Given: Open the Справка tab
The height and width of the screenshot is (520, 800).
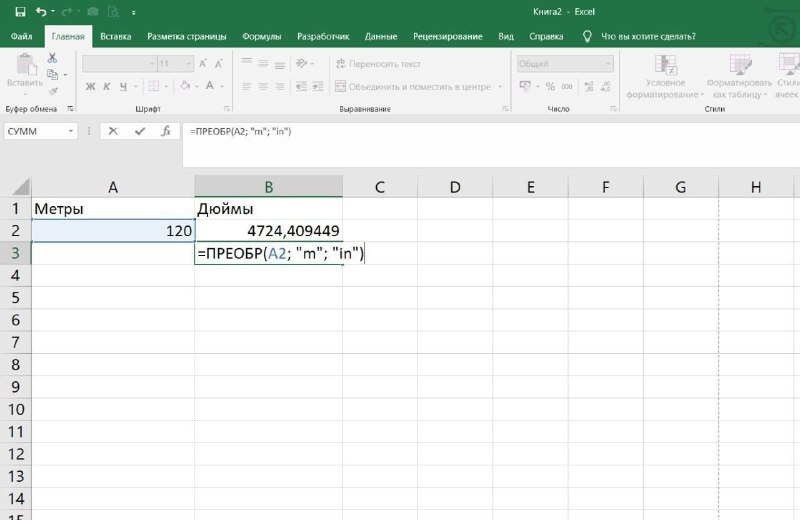Looking at the screenshot, I should coord(546,36).
